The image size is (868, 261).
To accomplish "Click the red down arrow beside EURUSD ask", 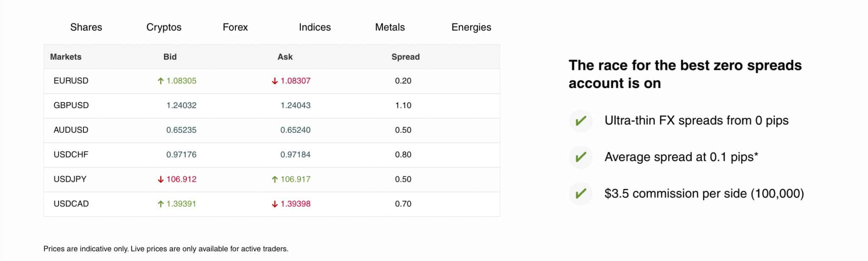I will (275, 81).
